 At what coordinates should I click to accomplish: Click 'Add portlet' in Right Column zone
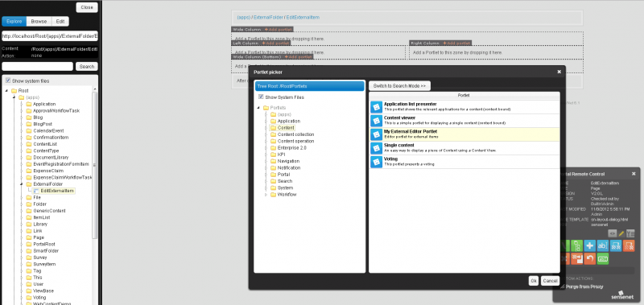point(456,43)
